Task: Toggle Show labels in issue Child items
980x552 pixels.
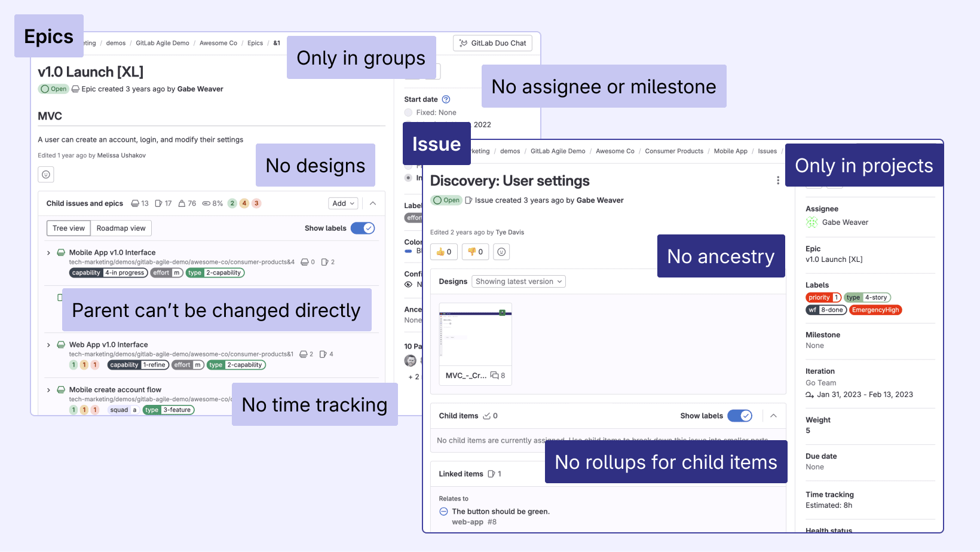Action: point(740,416)
